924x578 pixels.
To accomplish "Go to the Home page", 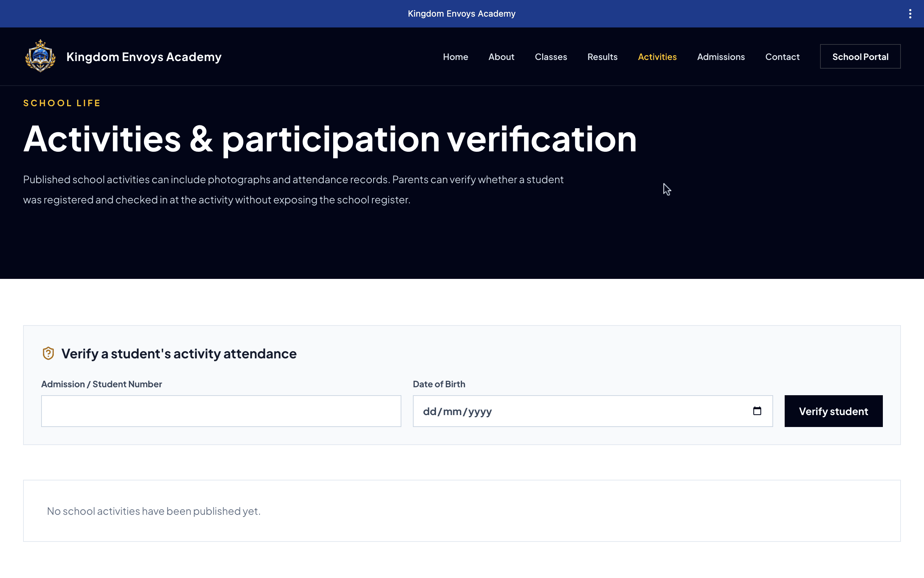I will [455, 57].
